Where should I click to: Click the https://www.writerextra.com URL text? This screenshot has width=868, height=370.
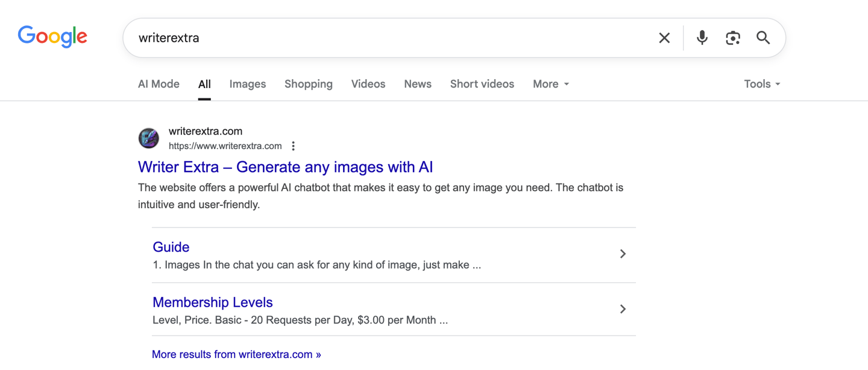(x=225, y=146)
